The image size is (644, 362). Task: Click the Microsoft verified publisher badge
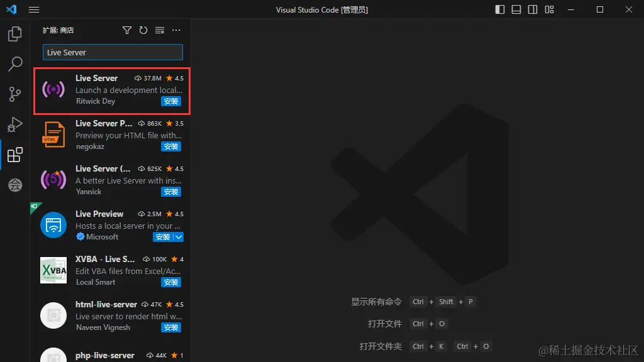point(80,237)
